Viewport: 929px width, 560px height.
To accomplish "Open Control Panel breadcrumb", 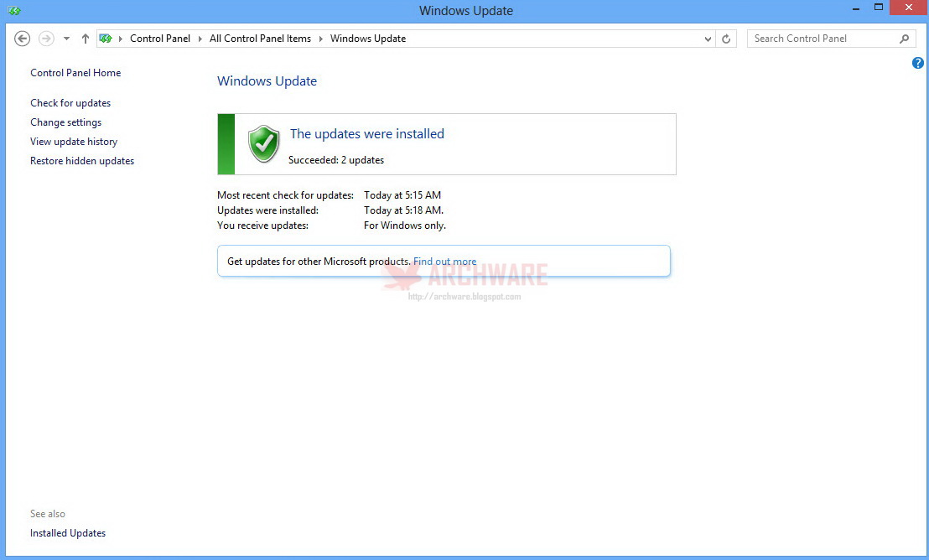I will pyautogui.click(x=160, y=39).
